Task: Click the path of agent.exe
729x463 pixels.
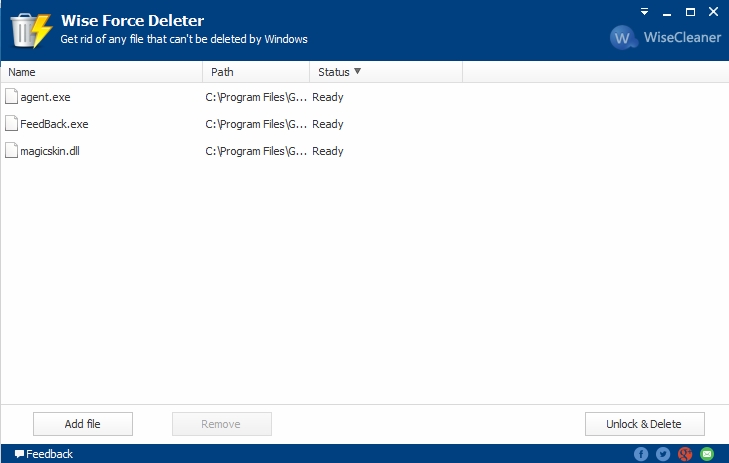Action: point(256,97)
